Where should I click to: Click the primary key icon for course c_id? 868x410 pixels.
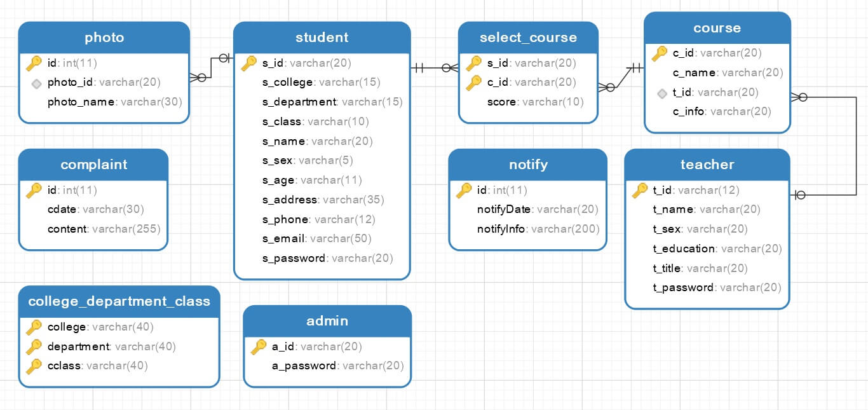(660, 53)
